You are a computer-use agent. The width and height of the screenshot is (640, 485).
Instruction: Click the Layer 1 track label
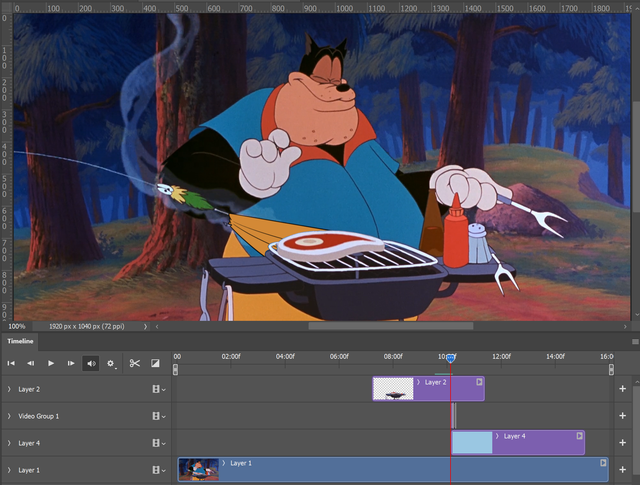coord(29,470)
